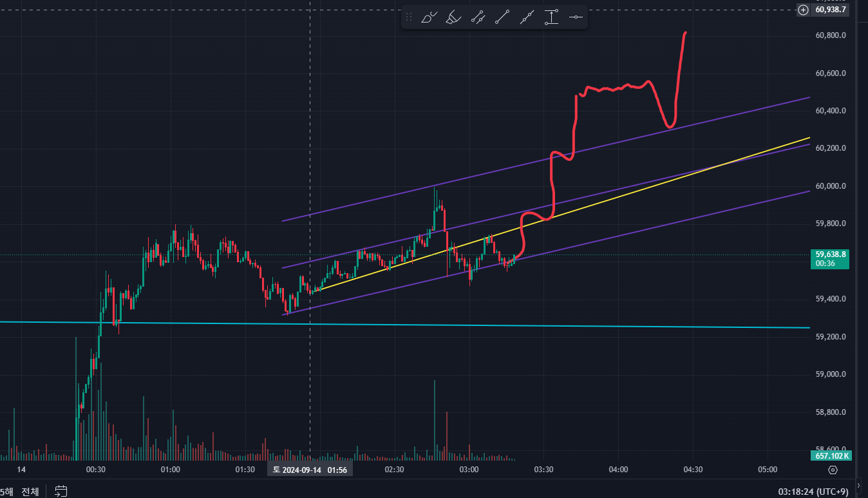Click the 60,200.0 price axis label
The image size is (868, 498).
(x=831, y=148)
